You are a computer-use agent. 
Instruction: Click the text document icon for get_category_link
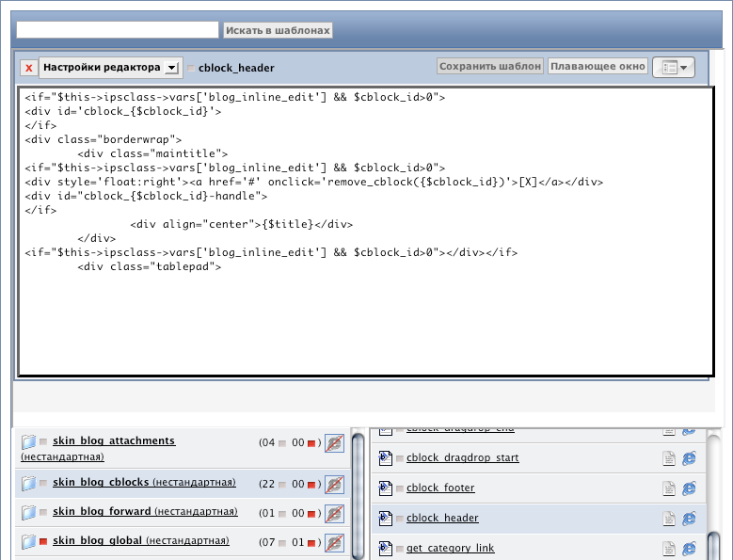(669, 549)
